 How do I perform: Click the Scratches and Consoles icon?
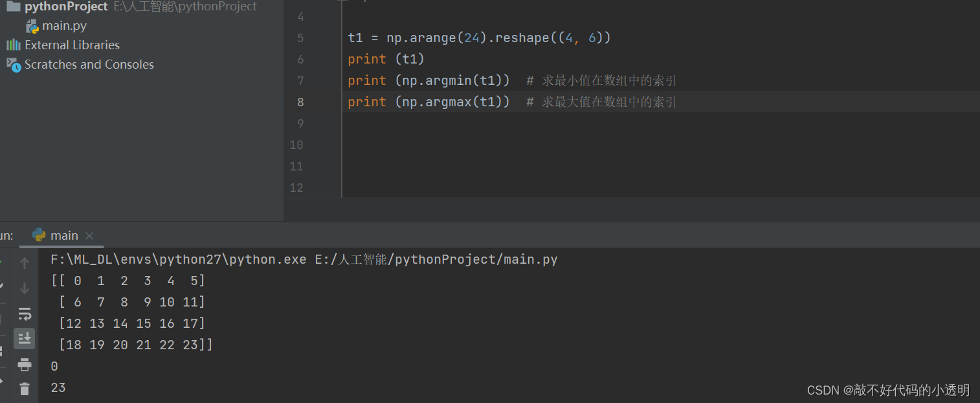tap(14, 65)
